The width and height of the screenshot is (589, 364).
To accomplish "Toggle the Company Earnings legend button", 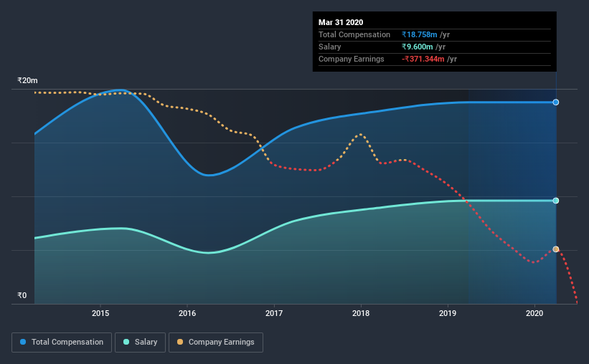I will tap(216, 343).
